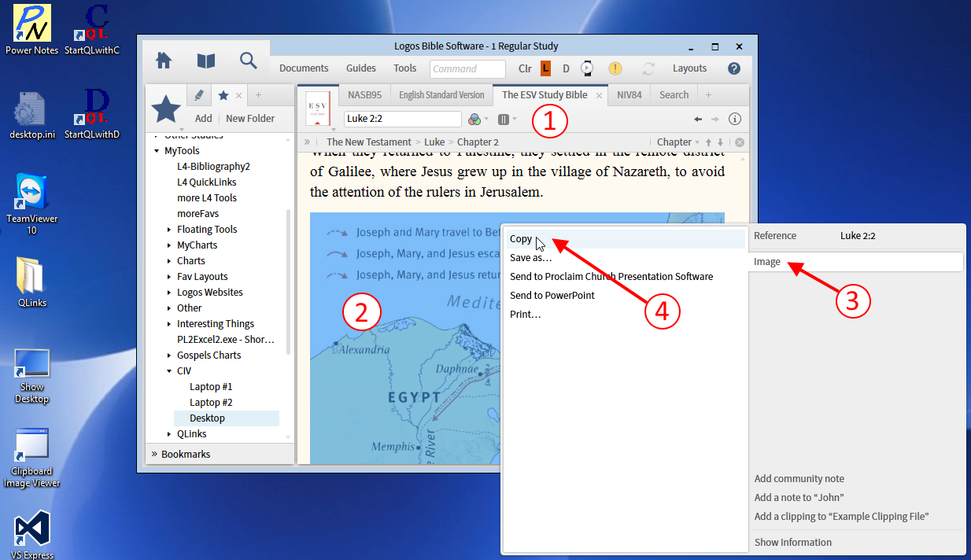This screenshot has width=971, height=560.
Task: Open TeamViewer 10 desktop shortcut
Action: coord(32,204)
